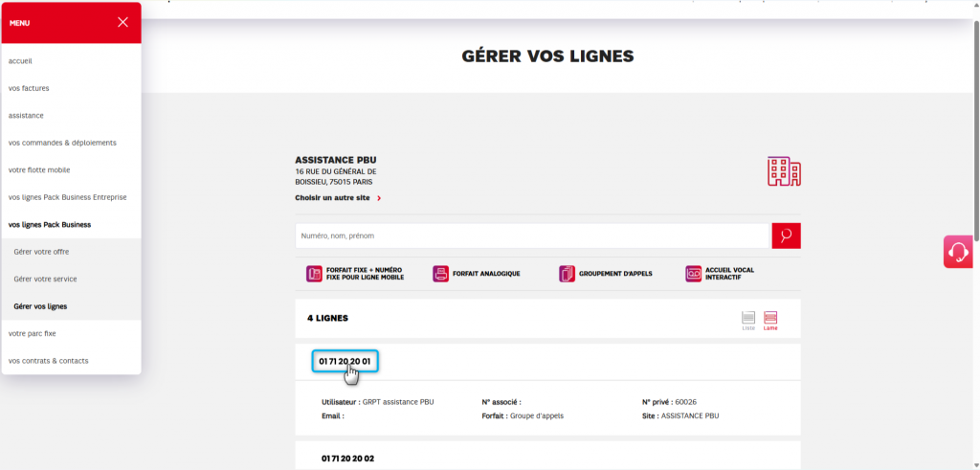Focus the Numéro, nom, prénom search field

click(x=532, y=236)
